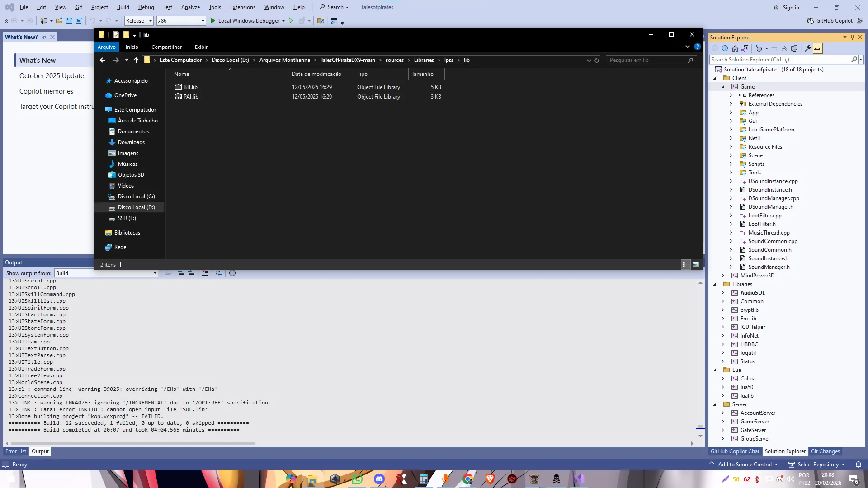Open October 2025 Update link
The image size is (868, 488).
coord(52,76)
